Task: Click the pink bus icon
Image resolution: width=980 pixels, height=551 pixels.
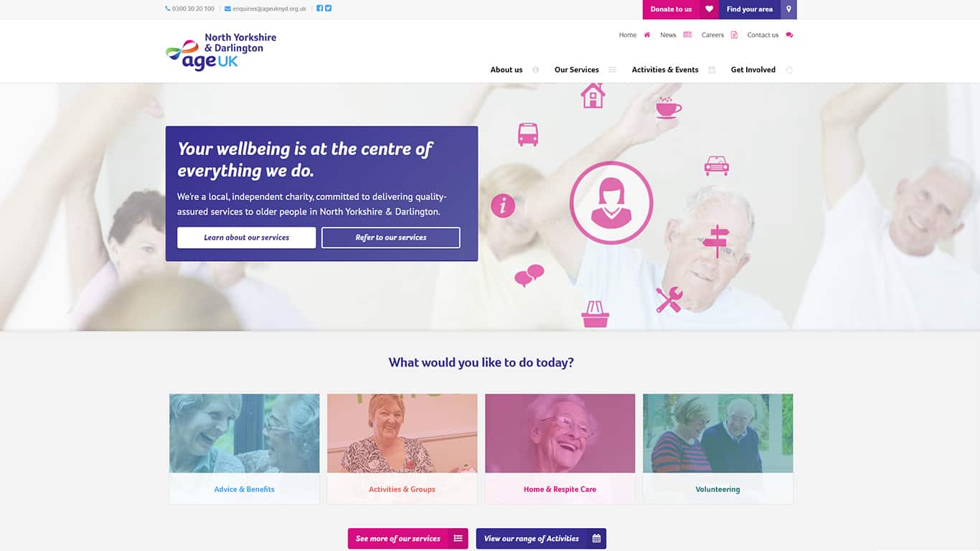Action: pyautogui.click(x=528, y=134)
